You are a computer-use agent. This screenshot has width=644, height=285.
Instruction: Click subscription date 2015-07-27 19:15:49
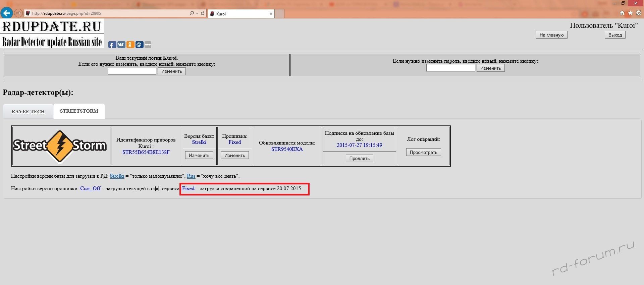point(360,145)
